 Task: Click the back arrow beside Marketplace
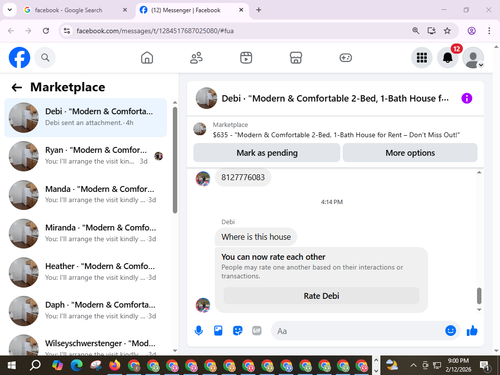17,87
